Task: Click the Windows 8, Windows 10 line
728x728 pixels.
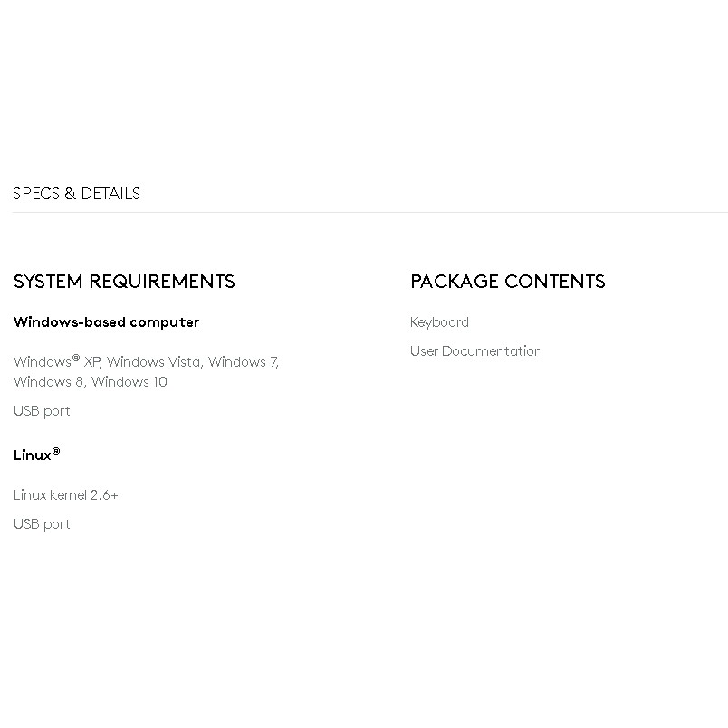Action: pos(90,381)
